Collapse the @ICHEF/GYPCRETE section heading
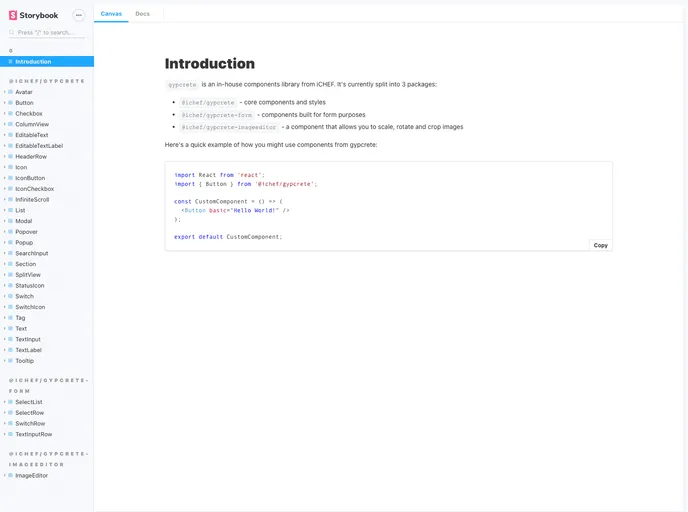The image size is (688, 512). (x=47, y=81)
